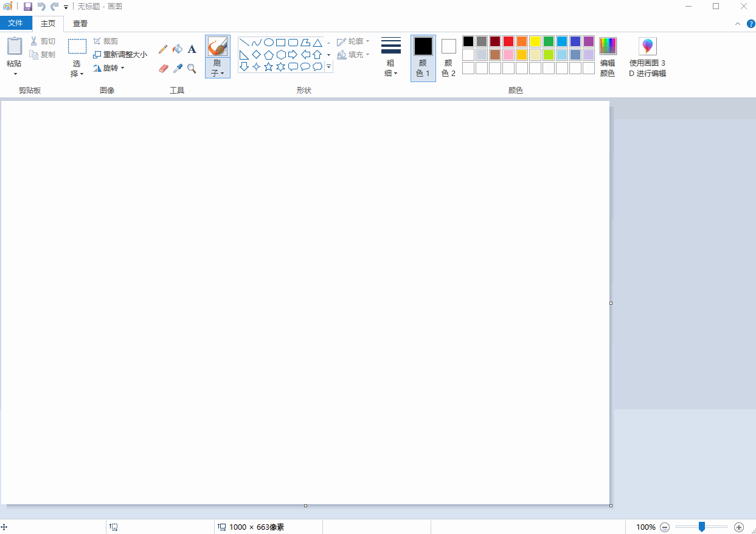Image resolution: width=756 pixels, height=534 pixels.
Task: Select the Eraser tool
Action: (163, 69)
